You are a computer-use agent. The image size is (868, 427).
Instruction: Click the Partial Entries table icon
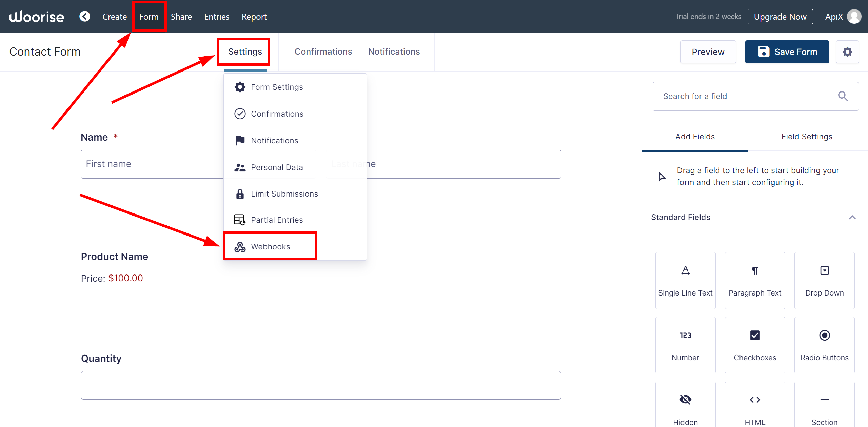240,220
